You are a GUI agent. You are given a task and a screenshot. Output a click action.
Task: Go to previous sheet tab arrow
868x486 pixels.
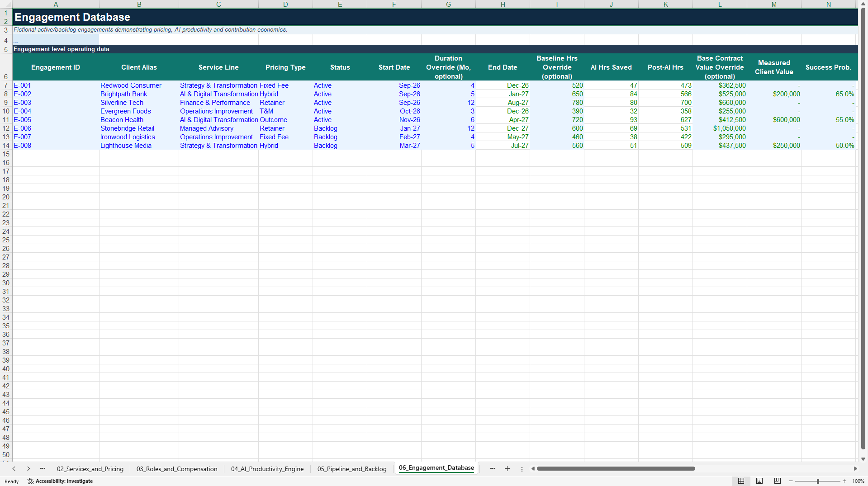(14, 469)
